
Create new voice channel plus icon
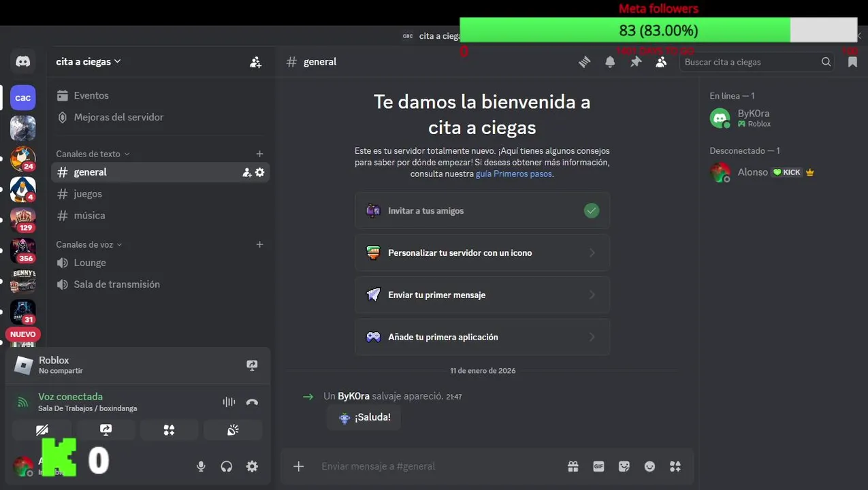coord(259,244)
